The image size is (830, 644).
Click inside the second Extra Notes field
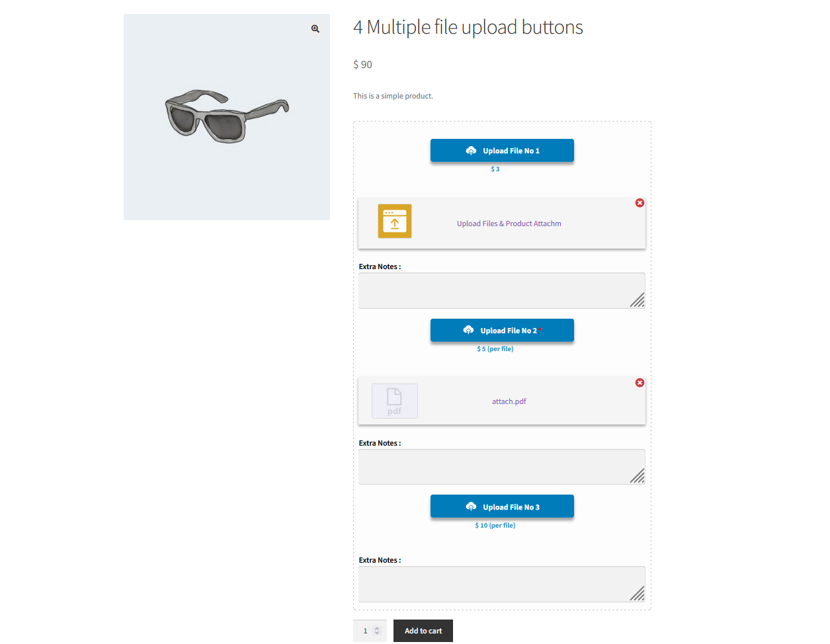(x=501, y=466)
